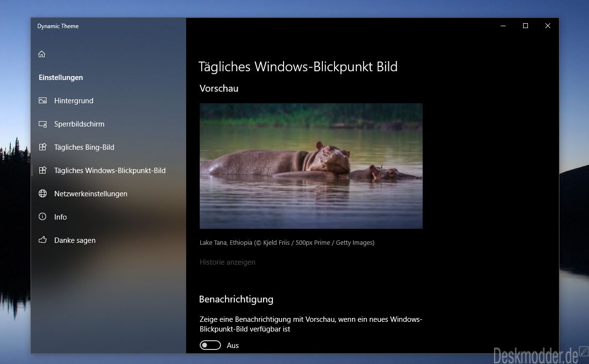Click the Netzwerkeinstellungen globe icon
The width and height of the screenshot is (589, 364).
pyautogui.click(x=43, y=193)
